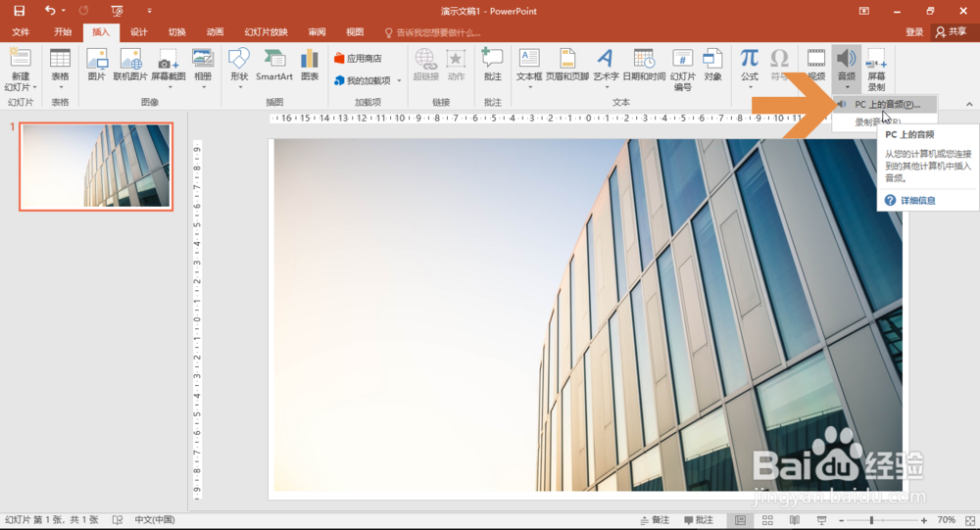Open ribbon display options in title bar
The image size is (980, 530).
[x=863, y=11]
